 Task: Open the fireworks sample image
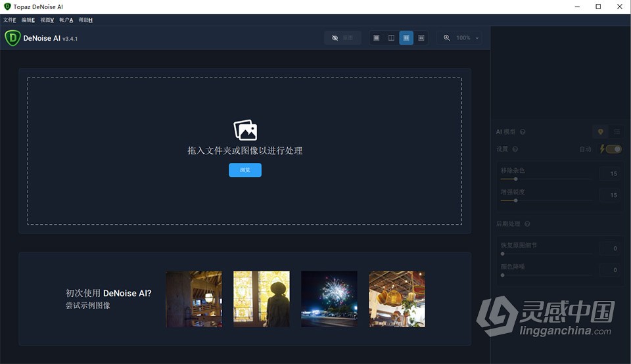click(x=329, y=299)
